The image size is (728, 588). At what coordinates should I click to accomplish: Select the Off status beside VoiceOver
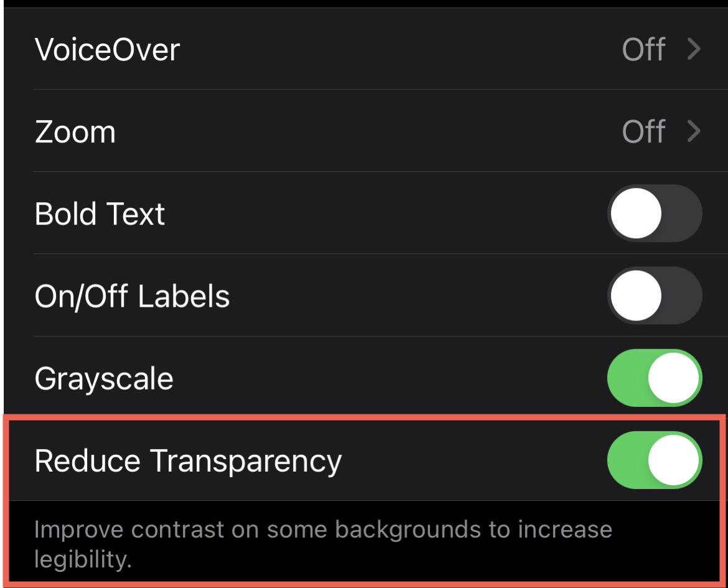tap(644, 50)
